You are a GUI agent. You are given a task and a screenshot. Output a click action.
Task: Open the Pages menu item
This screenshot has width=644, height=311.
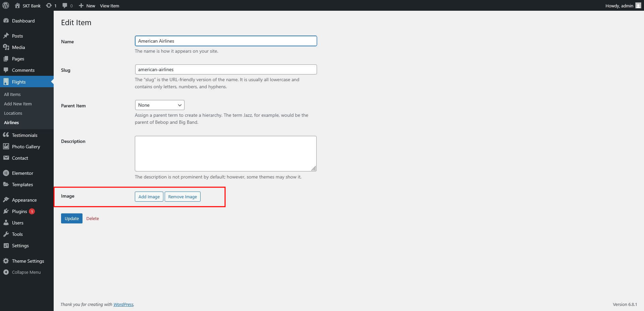coord(27,59)
